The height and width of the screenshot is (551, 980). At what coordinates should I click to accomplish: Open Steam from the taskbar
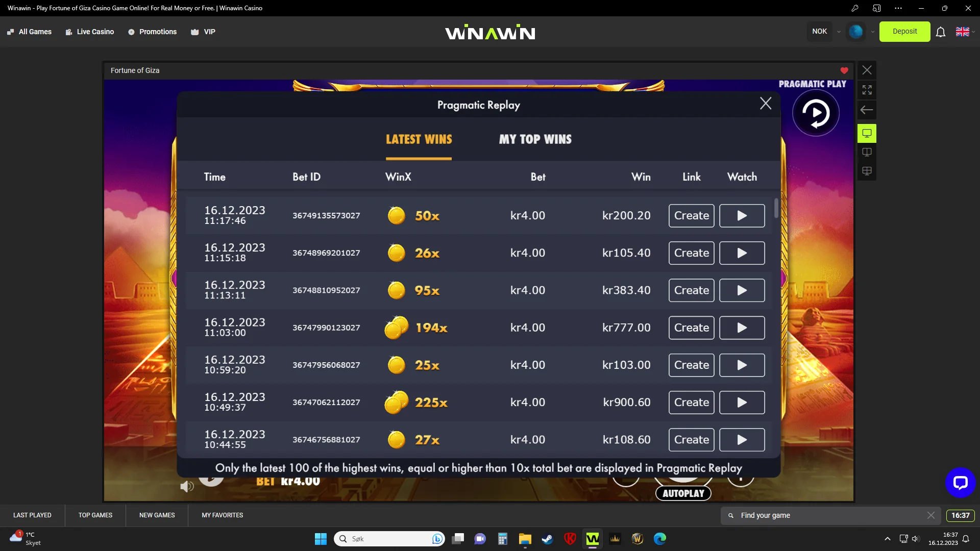pos(548,539)
